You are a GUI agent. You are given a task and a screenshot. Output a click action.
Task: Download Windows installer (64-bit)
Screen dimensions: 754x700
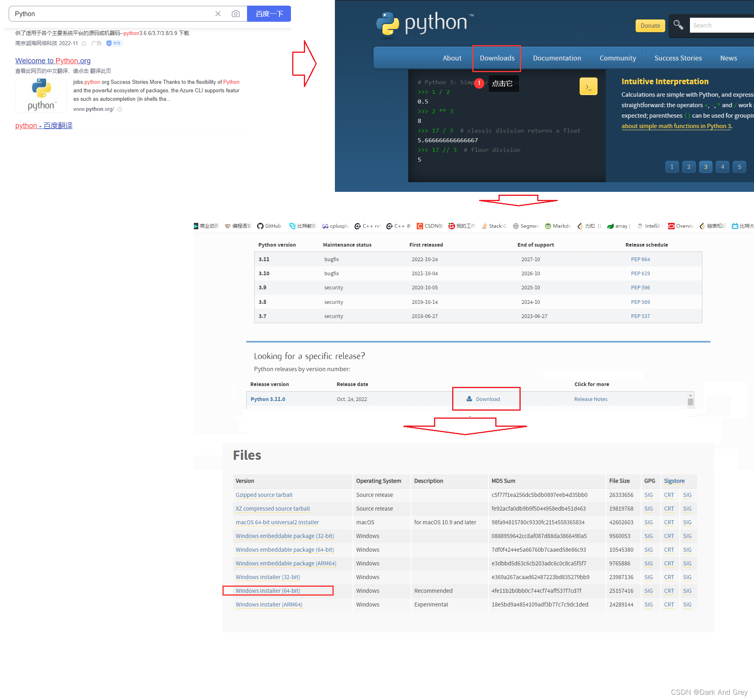point(268,591)
